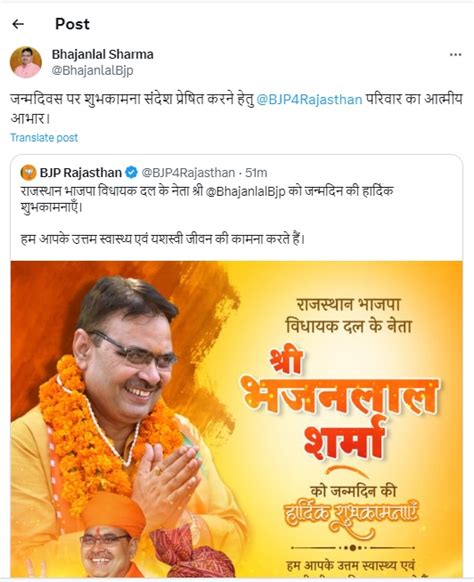474x582 pixels.
Task: Click the BJP Rajasthan lotus avatar
Action: click(28, 173)
